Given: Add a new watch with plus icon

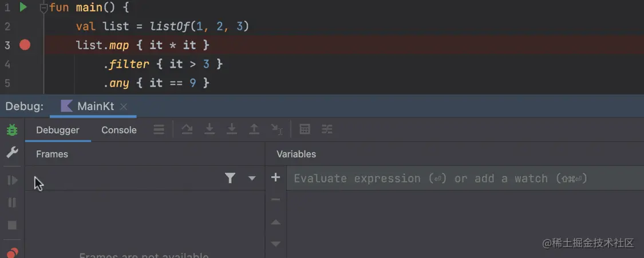Looking at the screenshot, I should click(275, 177).
